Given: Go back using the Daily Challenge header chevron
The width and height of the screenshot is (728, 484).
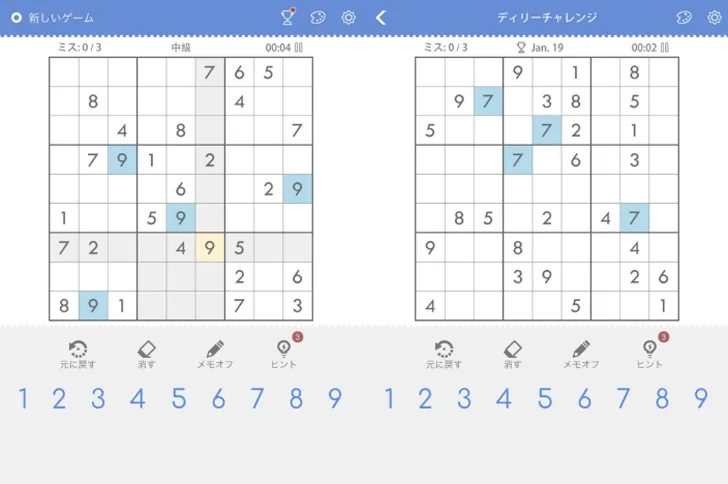Looking at the screenshot, I should click(381, 17).
